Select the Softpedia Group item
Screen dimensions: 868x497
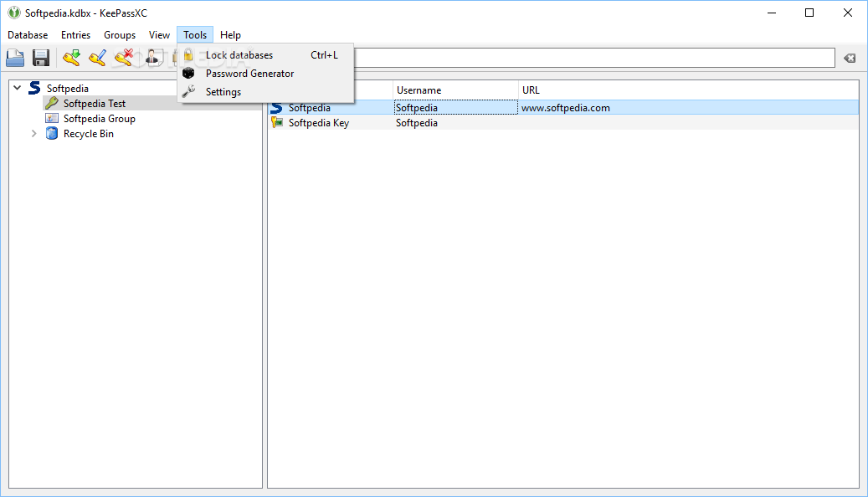(x=99, y=119)
